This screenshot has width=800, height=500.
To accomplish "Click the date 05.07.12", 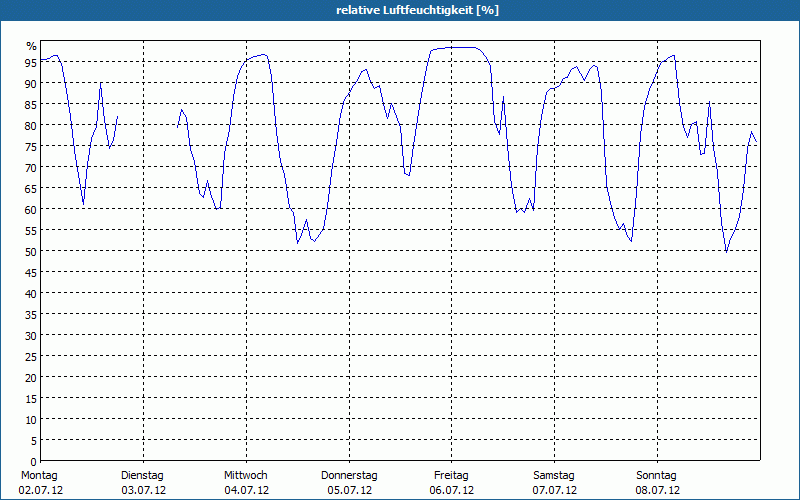I will (349, 491).
